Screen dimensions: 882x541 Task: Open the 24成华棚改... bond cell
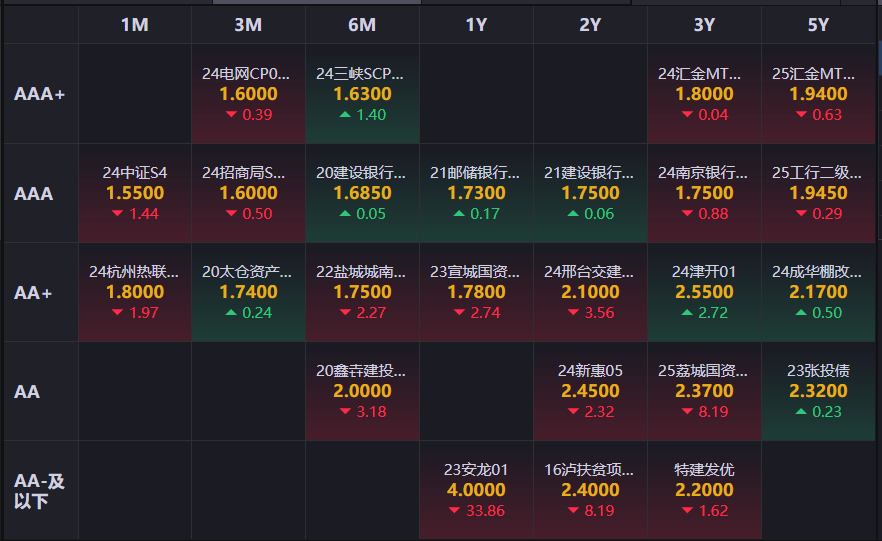[818, 292]
